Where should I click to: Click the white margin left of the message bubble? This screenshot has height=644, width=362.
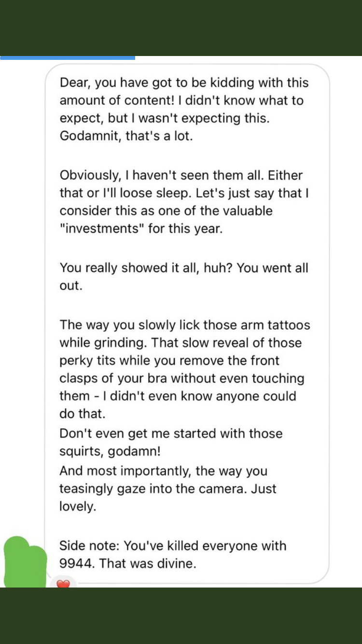coord(22,290)
